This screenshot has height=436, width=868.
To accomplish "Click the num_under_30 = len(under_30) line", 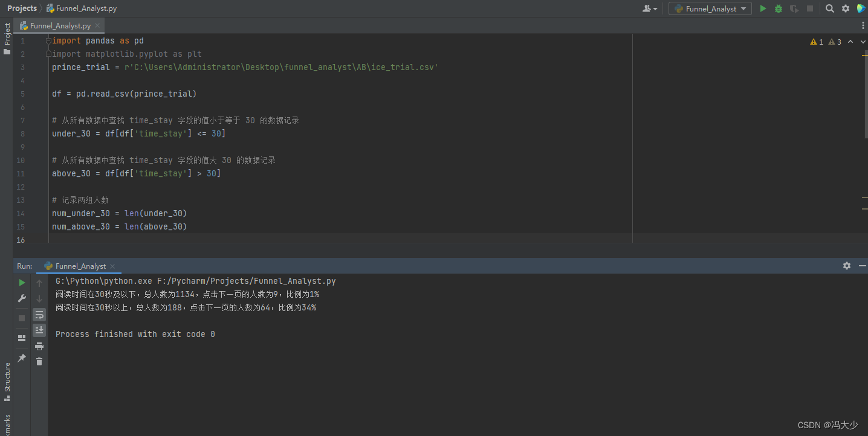I will pos(120,214).
